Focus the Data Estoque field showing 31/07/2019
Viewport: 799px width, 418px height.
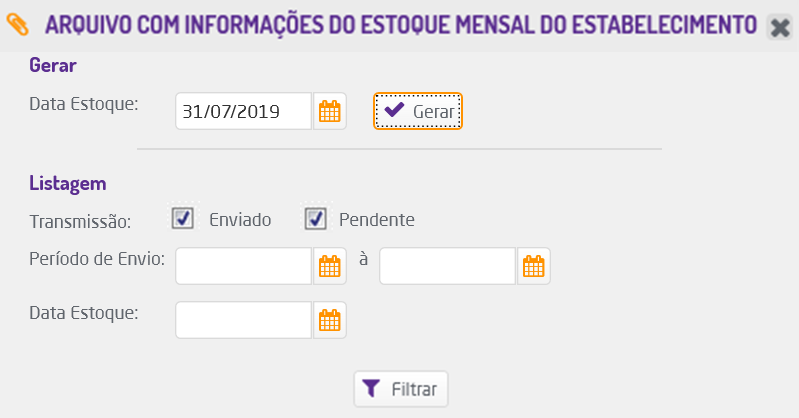tap(243, 111)
